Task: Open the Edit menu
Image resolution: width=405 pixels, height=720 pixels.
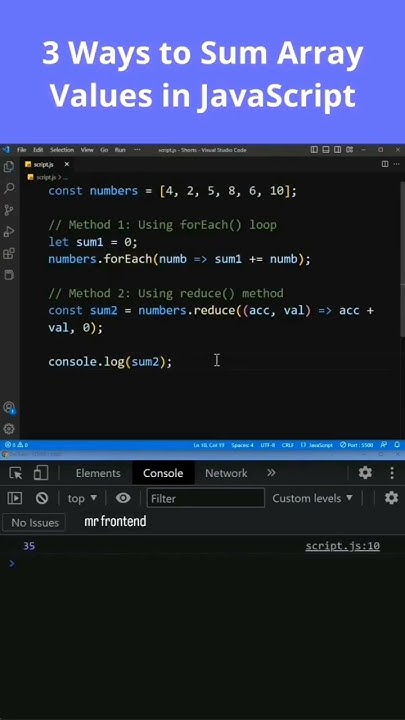Action: [x=38, y=150]
